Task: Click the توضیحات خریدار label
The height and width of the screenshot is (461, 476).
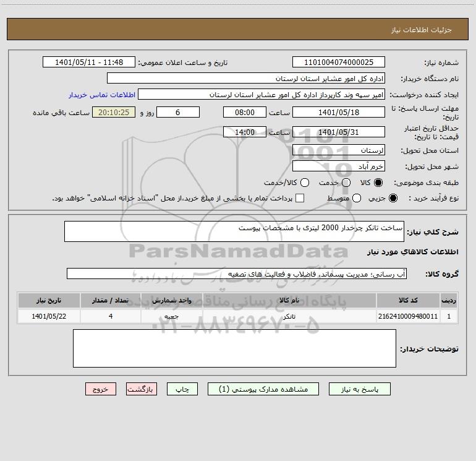Action: [x=429, y=349]
